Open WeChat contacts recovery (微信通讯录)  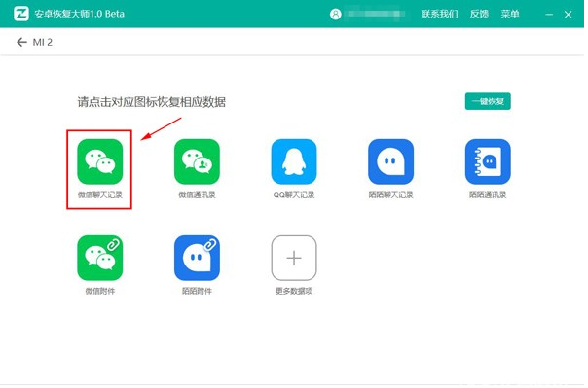coord(198,162)
